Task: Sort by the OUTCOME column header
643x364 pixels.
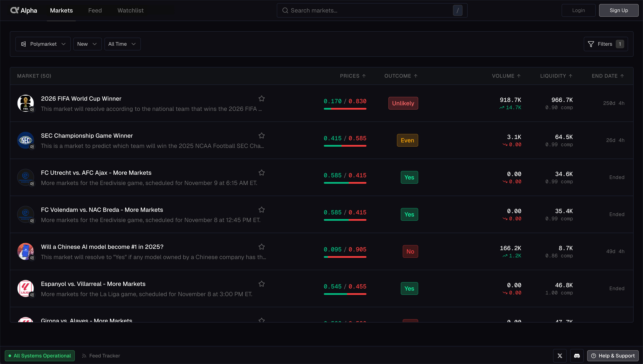Action: pos(401,76)
